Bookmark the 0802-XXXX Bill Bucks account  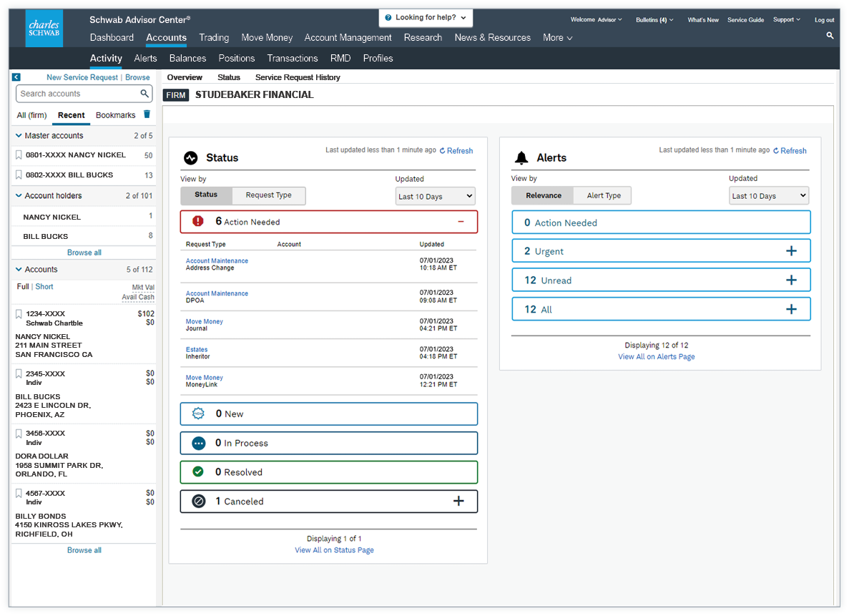click(19, 175)
